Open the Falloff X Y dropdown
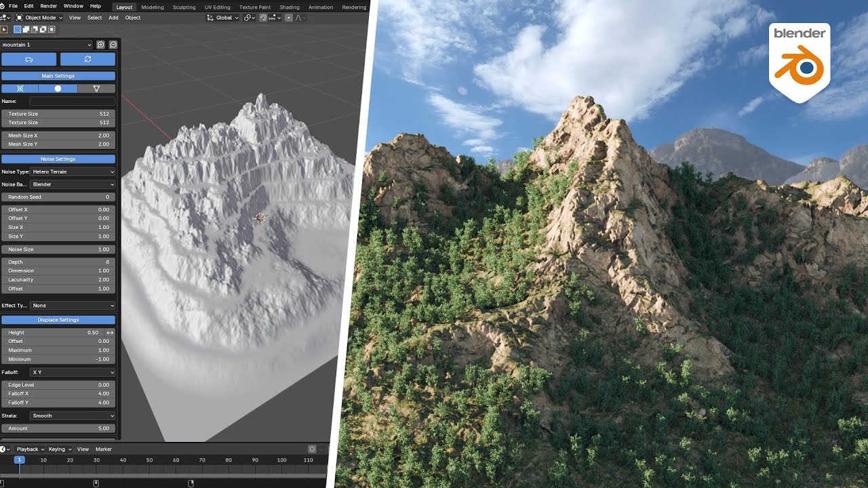Viewport: 868px width, 488px height. point(73,372)
